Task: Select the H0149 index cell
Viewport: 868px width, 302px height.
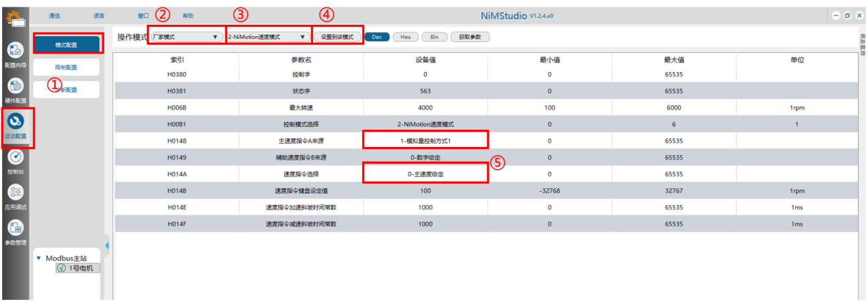Action: click(x=177, y=157)
